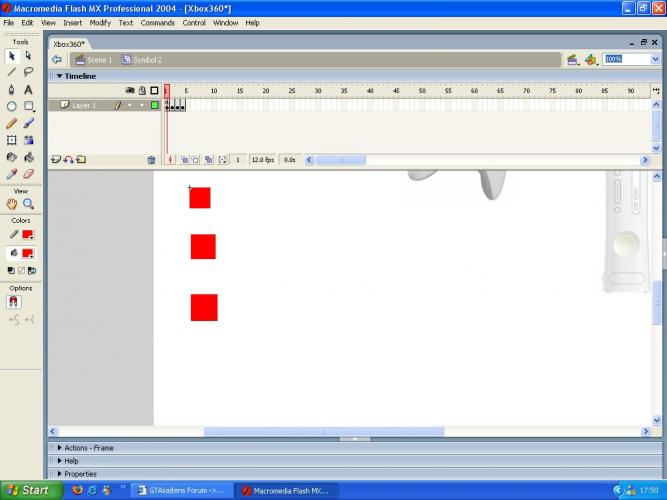Toggle lock all layers padlock icon

click(141, 90)
